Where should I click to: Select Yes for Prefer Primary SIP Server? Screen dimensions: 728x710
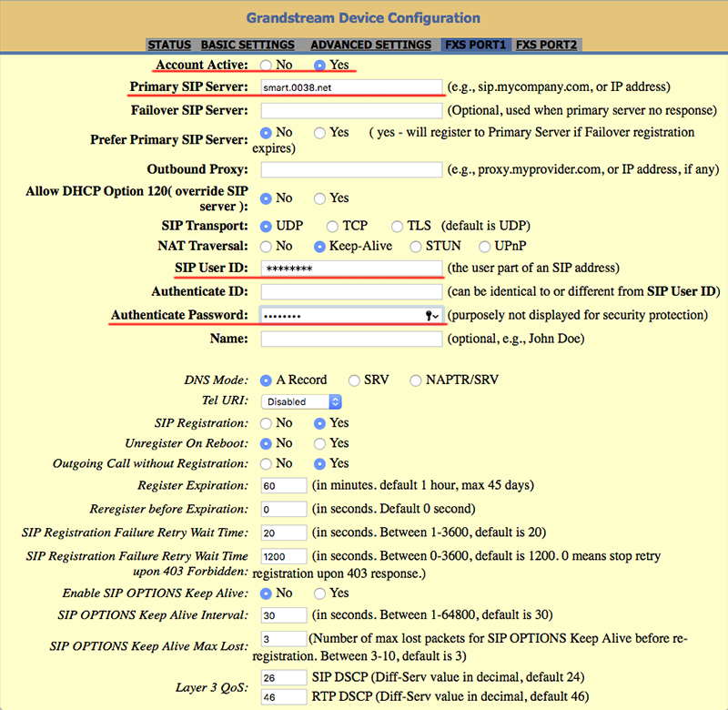(319, 133)
